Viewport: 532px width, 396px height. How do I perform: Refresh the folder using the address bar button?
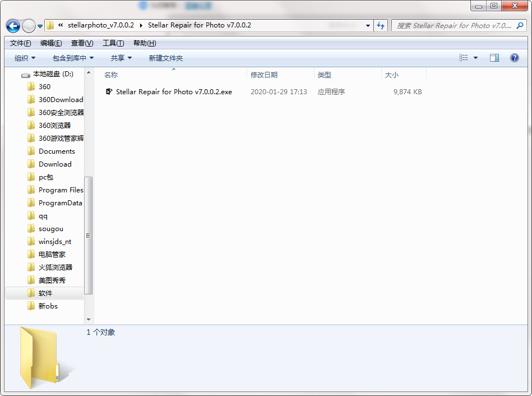[x=381, y=25]
